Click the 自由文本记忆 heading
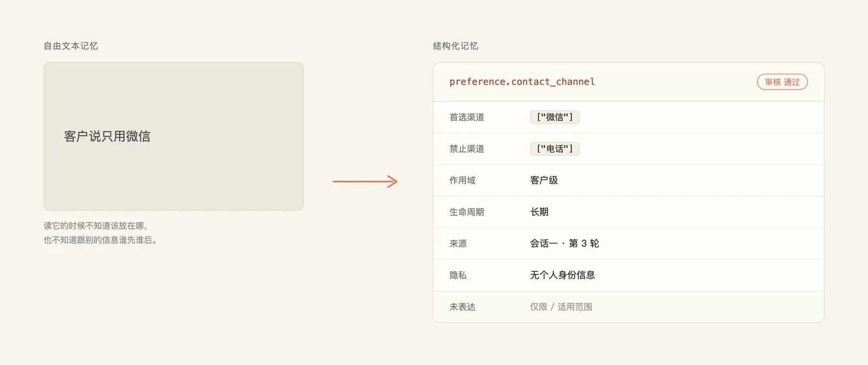 [71, 46]
